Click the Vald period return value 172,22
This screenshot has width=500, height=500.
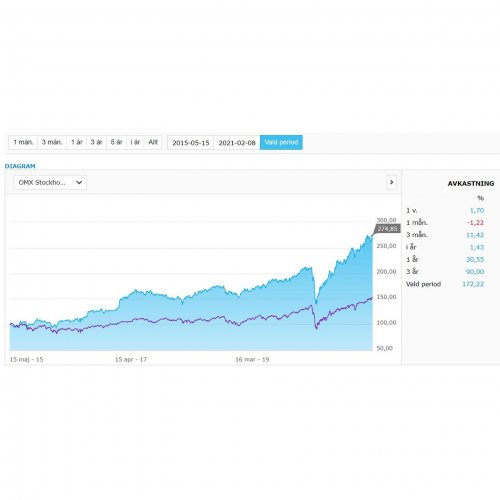coord(473,284)
